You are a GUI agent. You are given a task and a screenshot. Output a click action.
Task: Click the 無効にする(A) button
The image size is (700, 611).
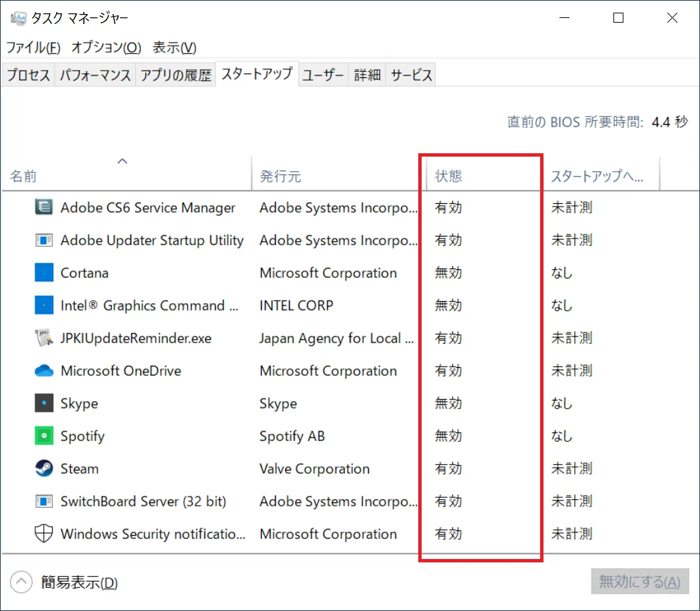pyautogui.click(x=640, y=582)
